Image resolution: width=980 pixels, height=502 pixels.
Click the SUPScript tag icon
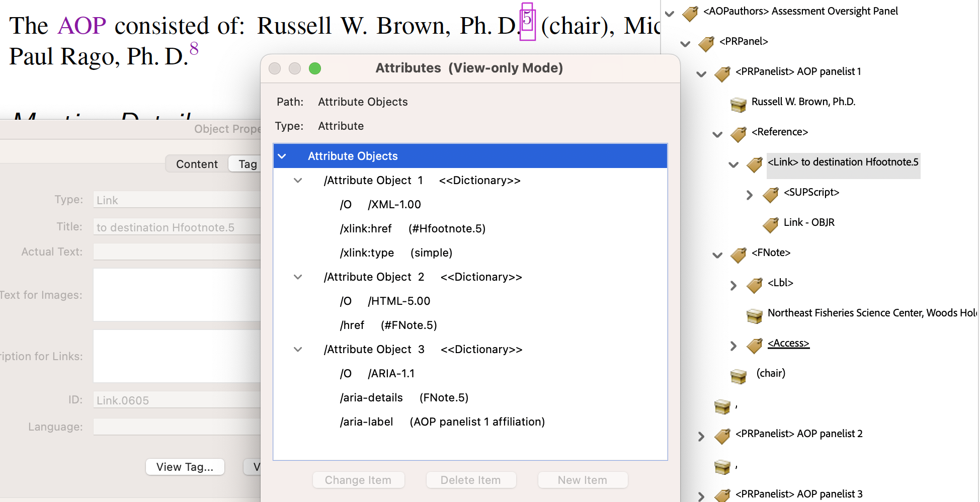click(770, 194)
